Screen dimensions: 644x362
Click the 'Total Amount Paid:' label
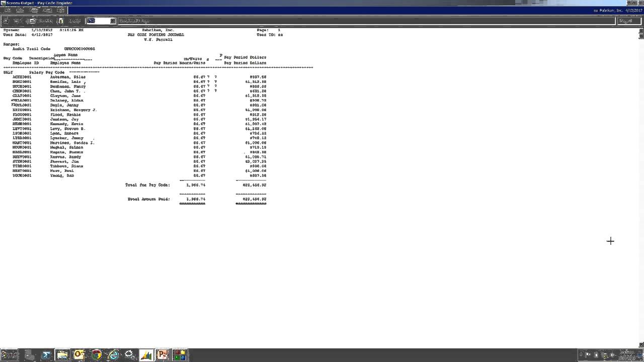coord(148,199)
